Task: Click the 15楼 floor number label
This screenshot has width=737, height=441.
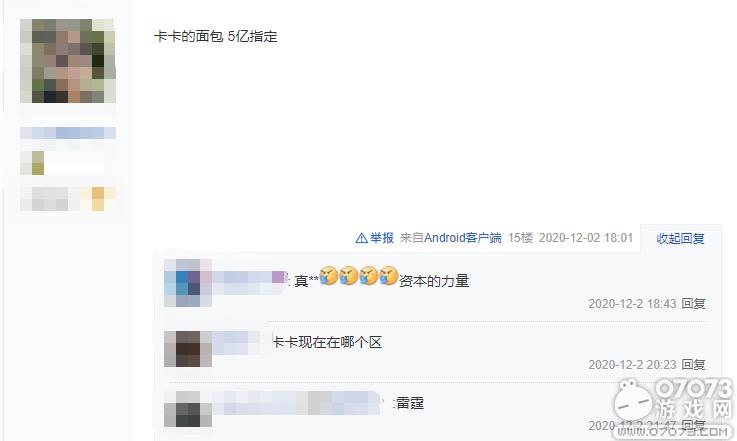Action: coord(520,238)
